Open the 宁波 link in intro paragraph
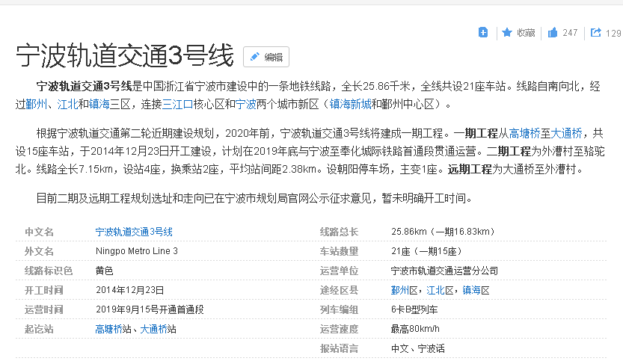This screenshot has width=623, height=364. click(246, 105)
